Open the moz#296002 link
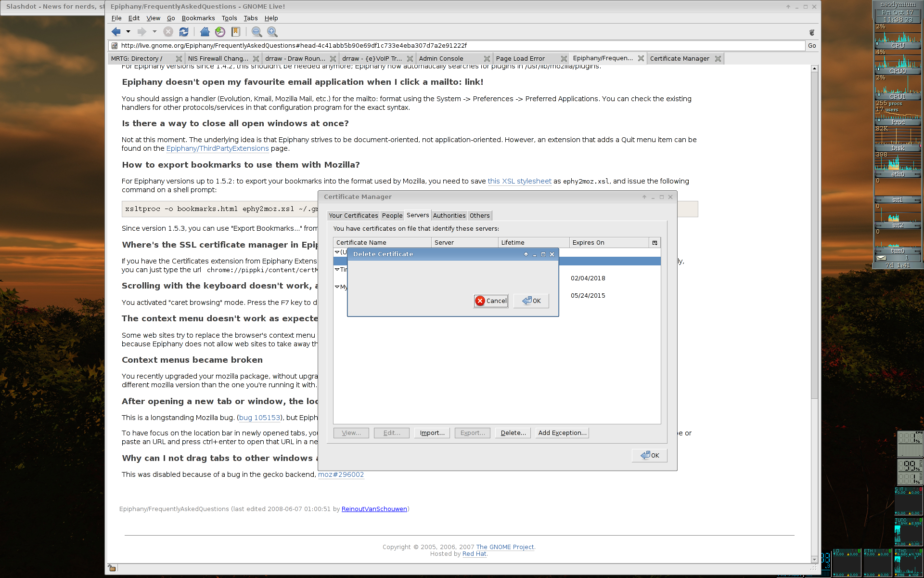Image resolution: width=924 pixels, height=578 pixels. tap(341, 474)
